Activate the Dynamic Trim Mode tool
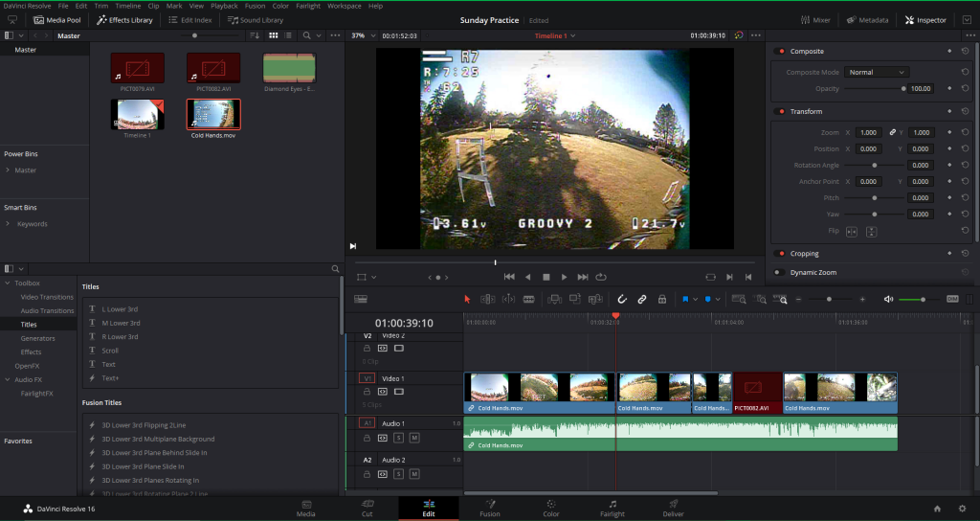 tap(508, 300)
